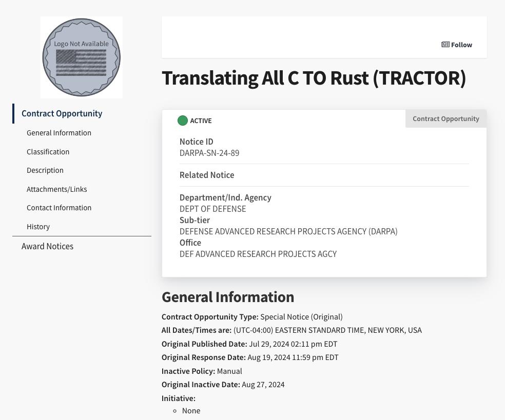Viewport: 505px width, 420px height.
Task: Click the Related Notice label
Action: (x=207, y=175)
